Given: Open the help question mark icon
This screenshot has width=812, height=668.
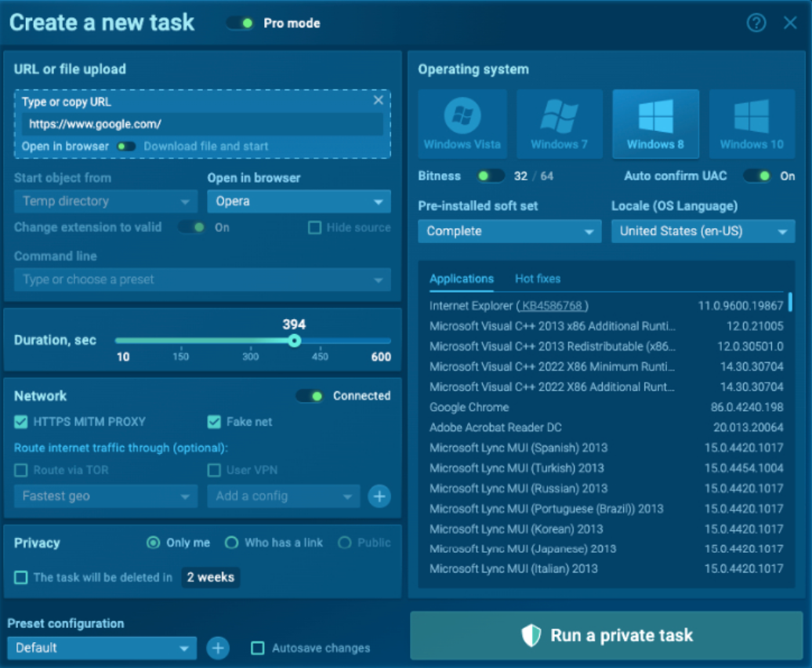Looking at the screenshot, I should (756, 23).
